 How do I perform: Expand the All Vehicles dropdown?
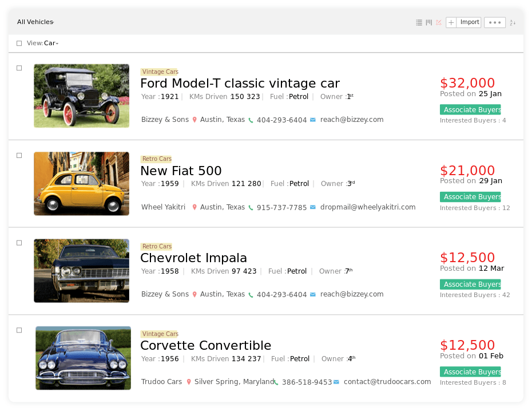pos(35,22)
